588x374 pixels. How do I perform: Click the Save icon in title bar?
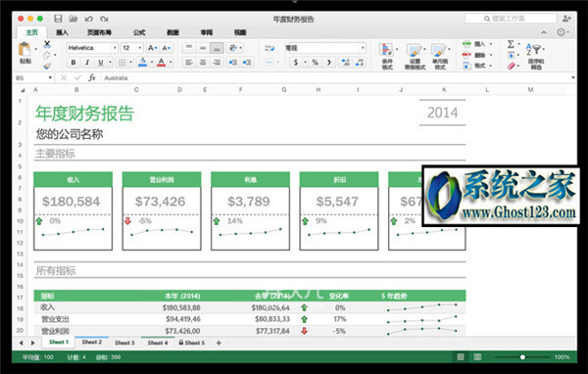[x=58, y=19]
